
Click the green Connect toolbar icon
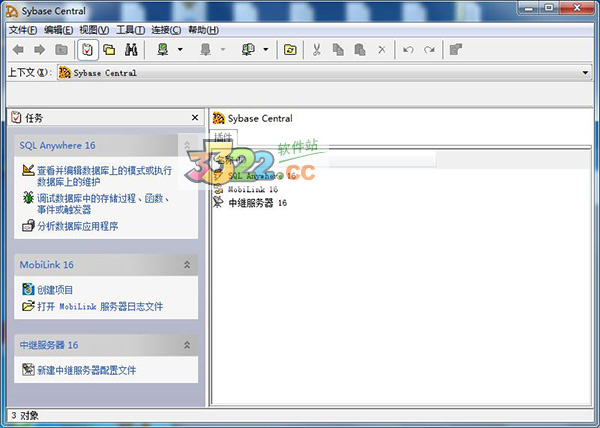tap(163, 50)
